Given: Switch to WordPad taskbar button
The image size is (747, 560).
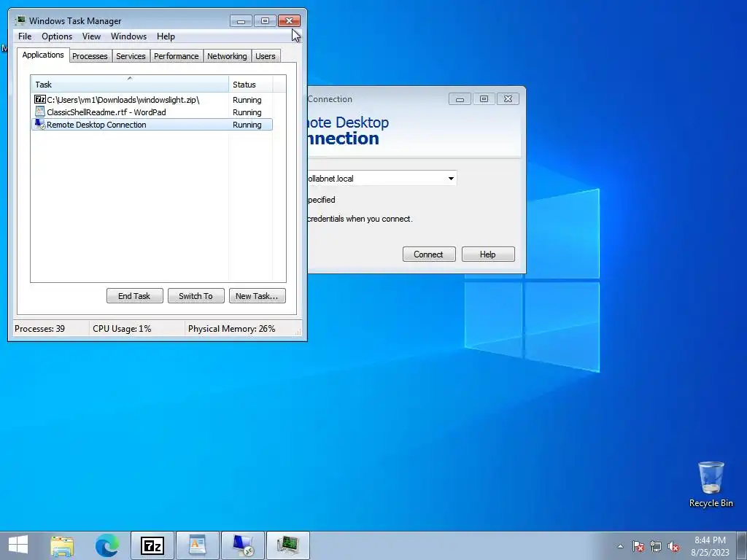Looking at the screenshot, I should [x=197, y=545].
